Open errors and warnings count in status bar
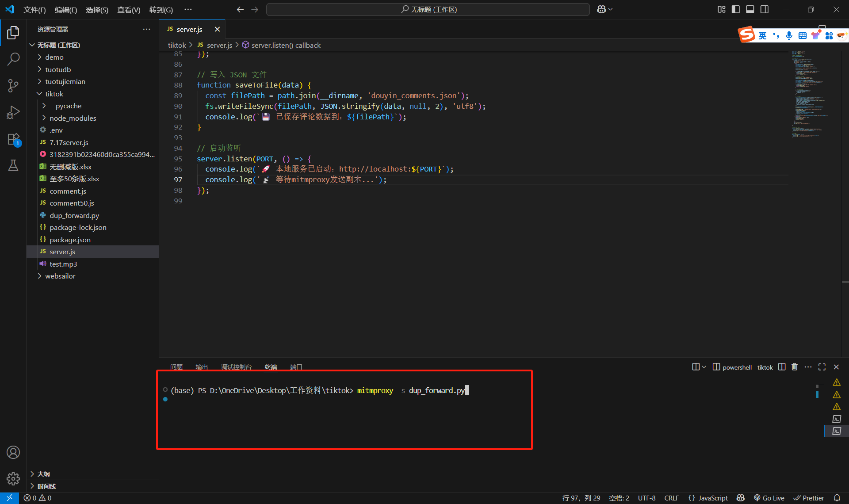Image resolution: width=849 pixels, height=504 pixels. point(38,498)
